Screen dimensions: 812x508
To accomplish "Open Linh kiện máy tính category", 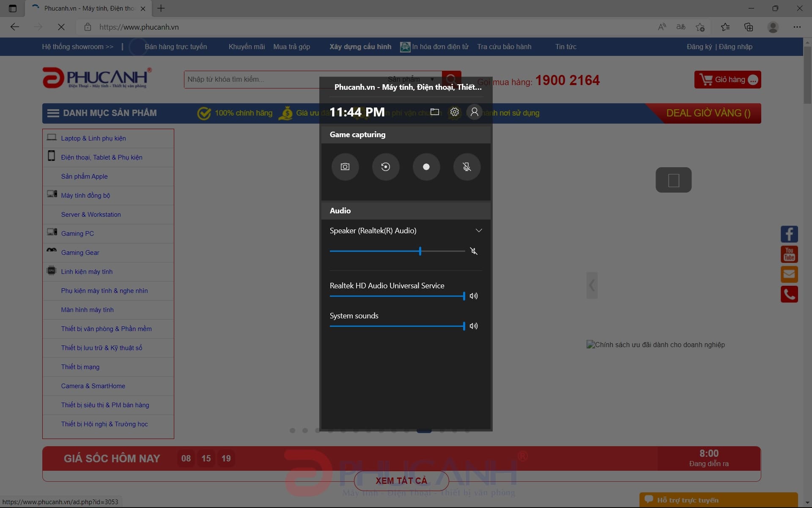I will click(x=108, y=272).
